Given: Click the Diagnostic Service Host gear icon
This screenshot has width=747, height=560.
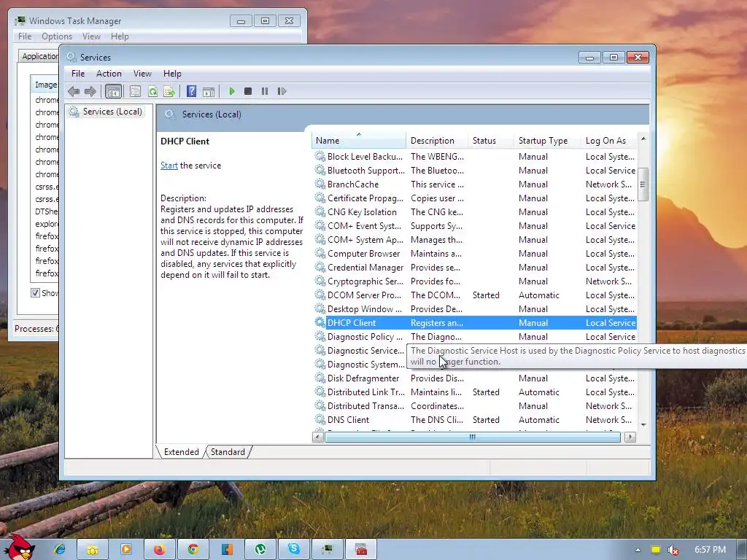Looking at the screenshot, I should [x=320, y=350].
